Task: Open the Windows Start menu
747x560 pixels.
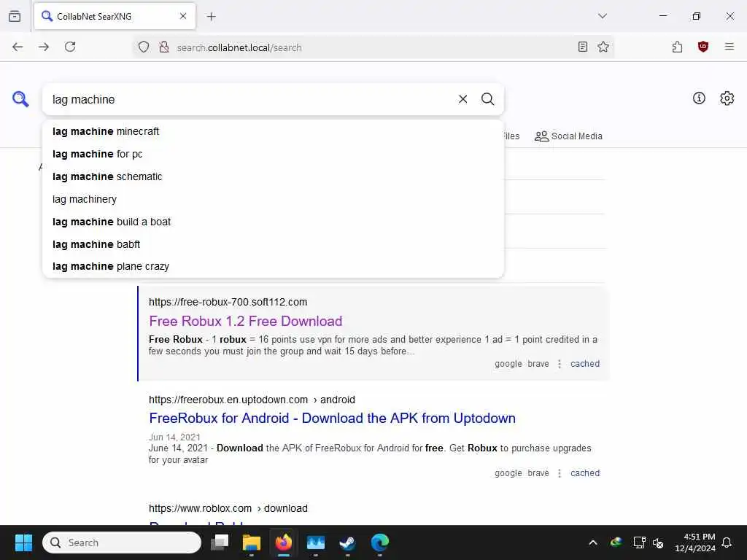Action: tap(23, 542)
